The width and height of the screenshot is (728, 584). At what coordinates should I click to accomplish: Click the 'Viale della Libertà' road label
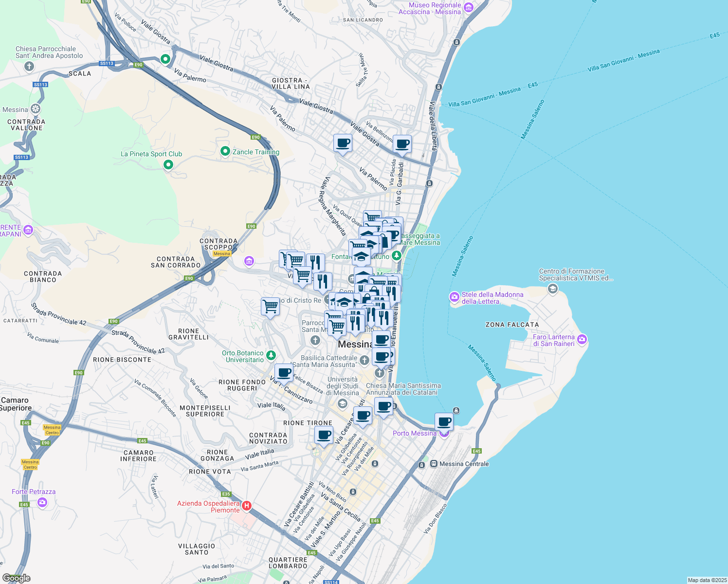pyautogui.click(x=433, y=126)
